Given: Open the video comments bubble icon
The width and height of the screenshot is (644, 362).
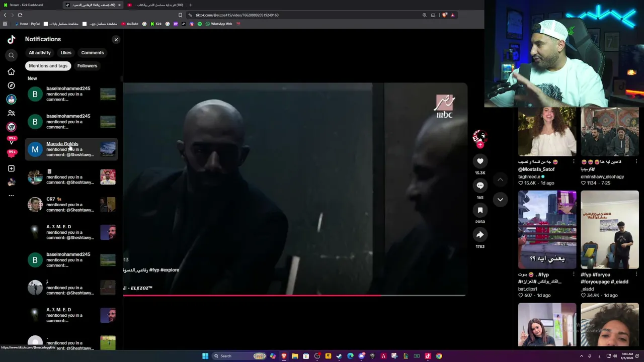Looking at the screenshot, I should [x=480, y=186].
